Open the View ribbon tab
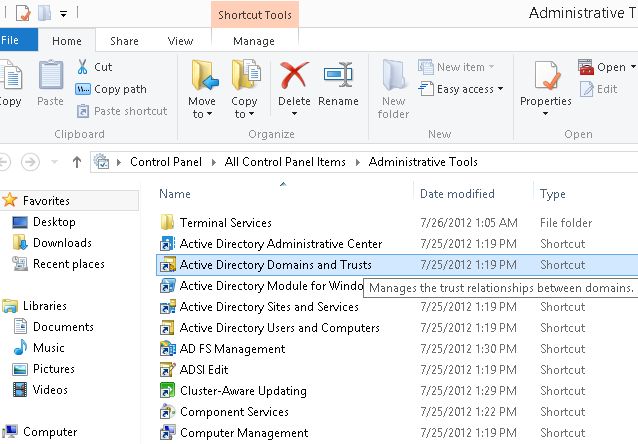 point(181,41)
